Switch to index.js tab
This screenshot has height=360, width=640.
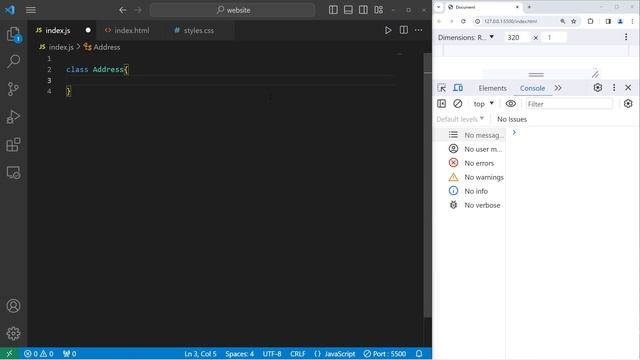[x=58, y=30]
